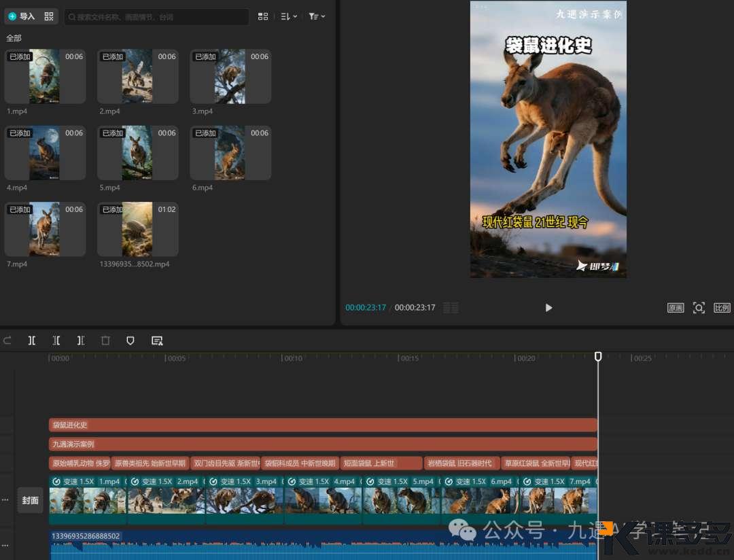Viewport: 734px width, 560px height.
Task: Click the caption edit toolbar icon
Action: click(157, 340)
